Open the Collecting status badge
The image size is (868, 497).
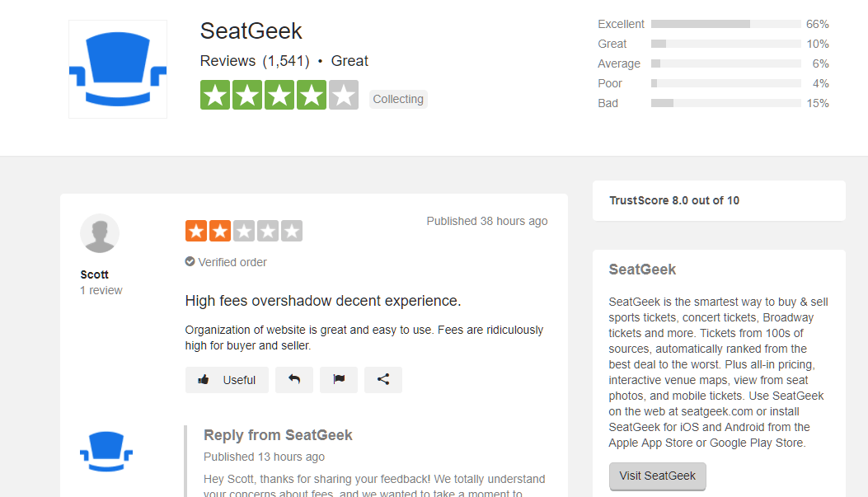(x=398, y=98)
